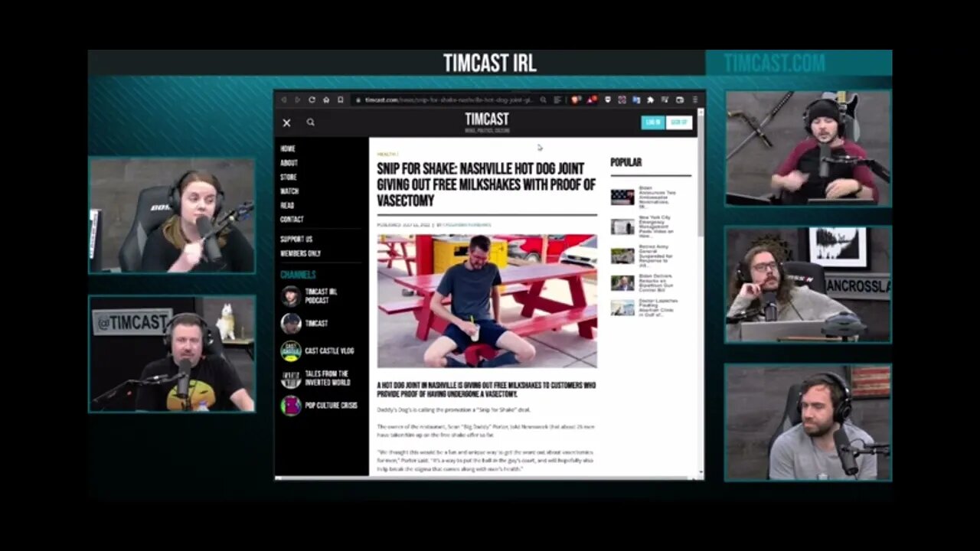
Task: Click the Brave Rewards triangle icon
Action: (x=592, y=99)
